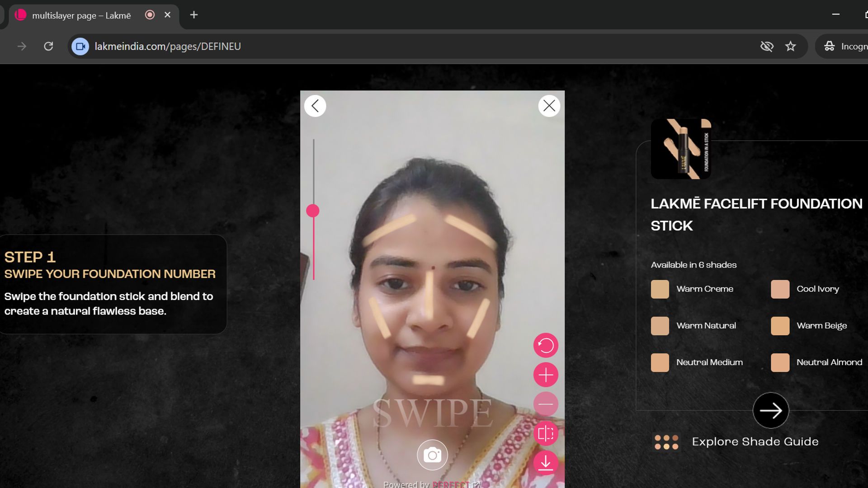Bookmark the page using the star icon
The height and width of the screenshot is (488, 868).
point(791,46)
